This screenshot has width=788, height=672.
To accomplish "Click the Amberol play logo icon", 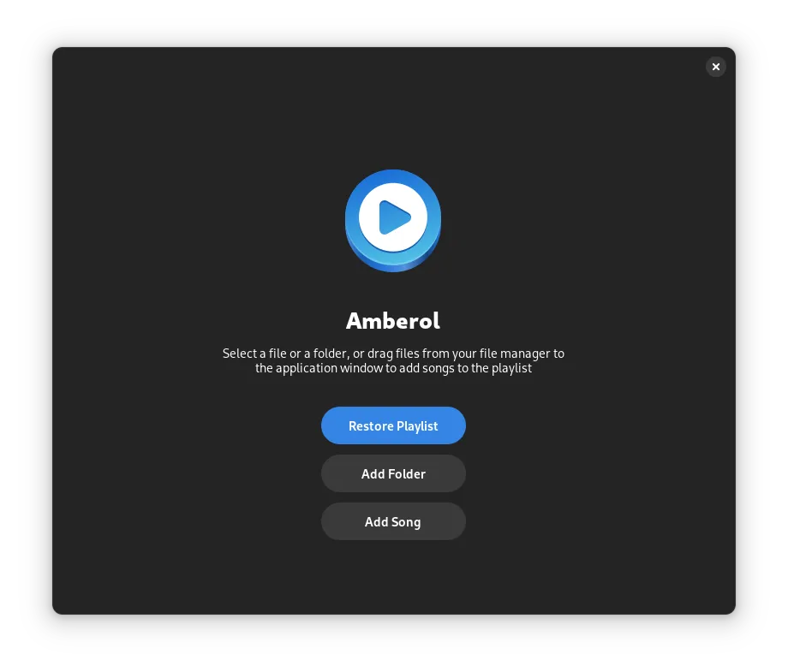I will pyautogui.click(x=393, y=221).
